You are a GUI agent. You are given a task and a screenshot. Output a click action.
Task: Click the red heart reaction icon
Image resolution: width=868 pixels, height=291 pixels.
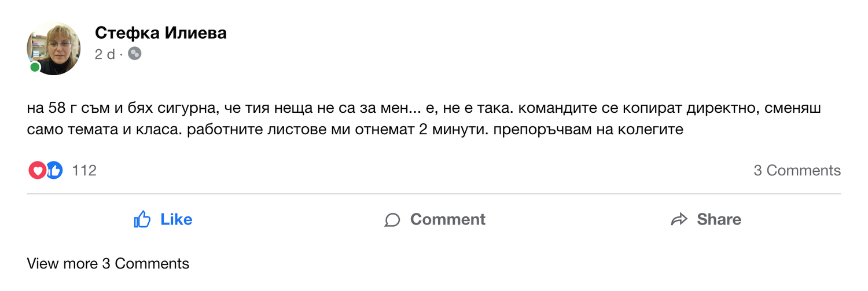point(36,170)
